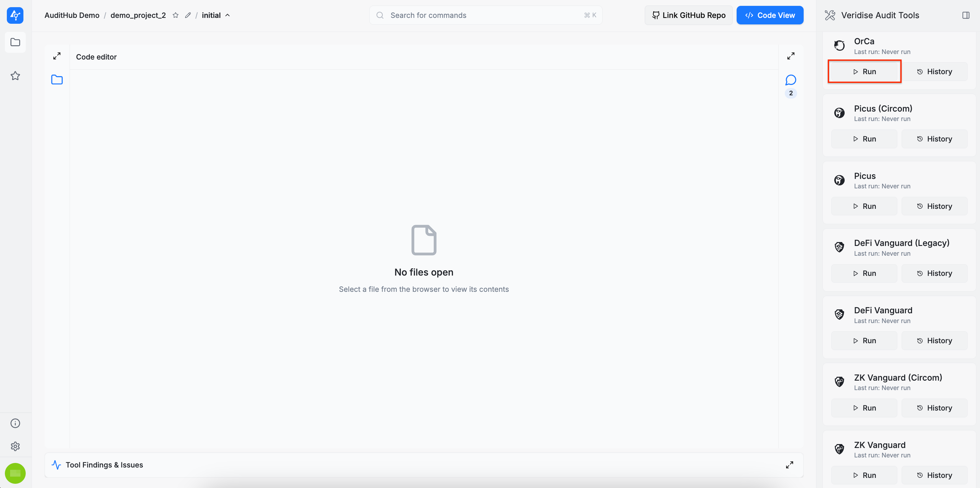View Picus (Circom) run History
Viewport: 980px width, 488px height.
pos(934,139)
